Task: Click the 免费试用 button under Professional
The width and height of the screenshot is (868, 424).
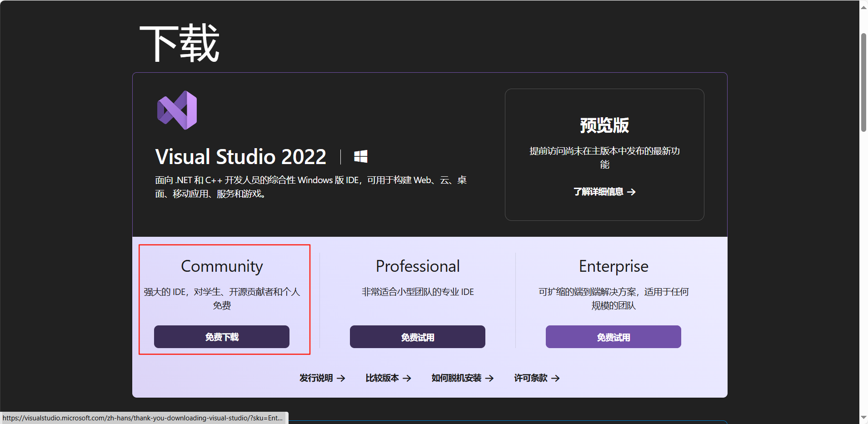Action: coord(417,337)
